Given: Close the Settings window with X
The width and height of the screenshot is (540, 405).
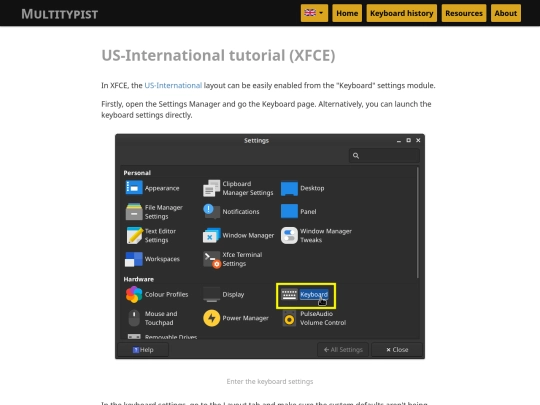Looking at the screenshot, I should [x=418, y=141].
